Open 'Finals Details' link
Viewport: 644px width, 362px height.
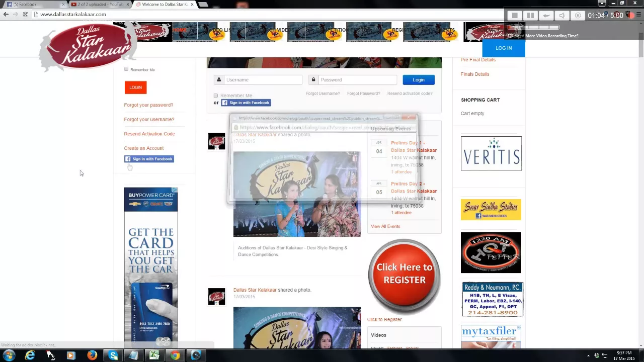click(x=475, y=74)
